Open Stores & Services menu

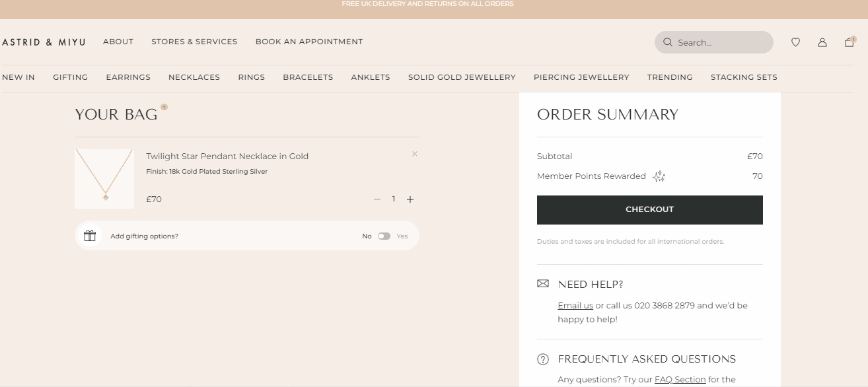194,42
